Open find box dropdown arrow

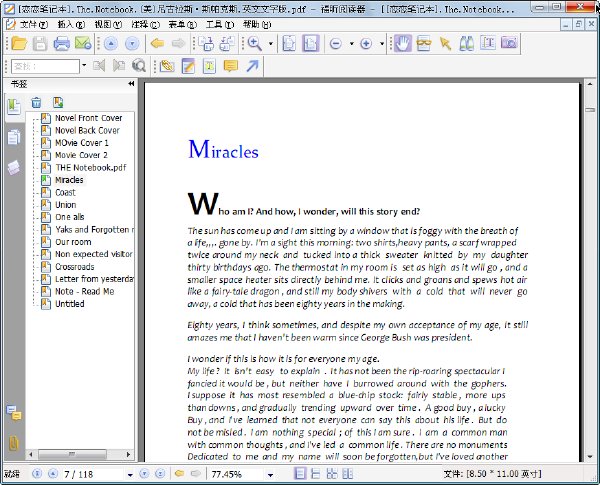point(84,66)
